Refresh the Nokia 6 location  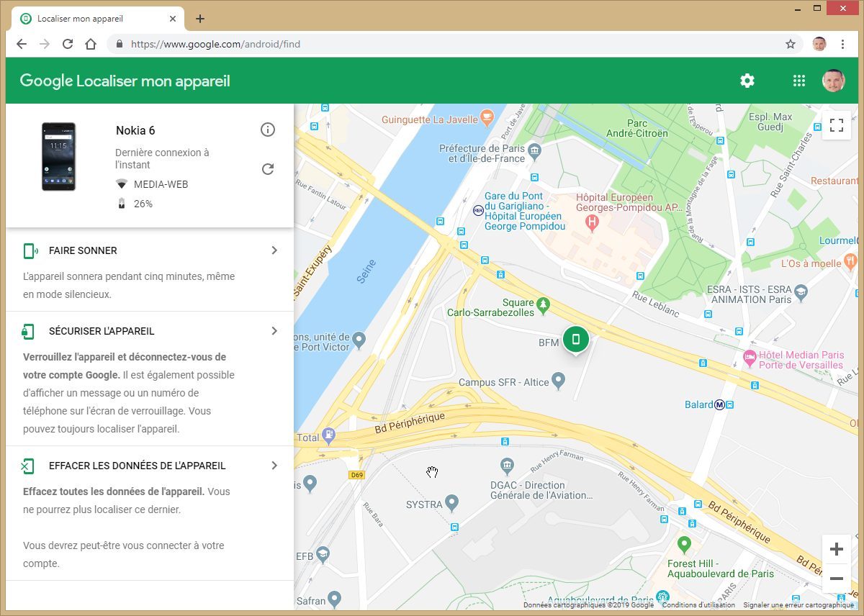(268, 169)
